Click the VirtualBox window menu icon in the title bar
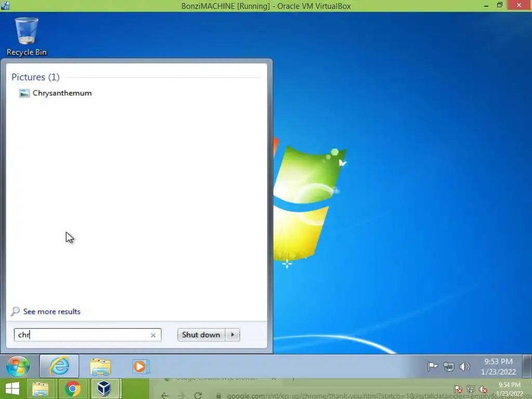The image size is (532, 399). [x=5, y=5]
